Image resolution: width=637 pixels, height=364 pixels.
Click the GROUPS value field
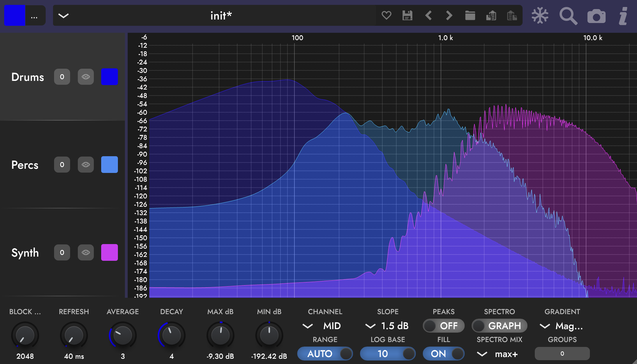[562, 354]
